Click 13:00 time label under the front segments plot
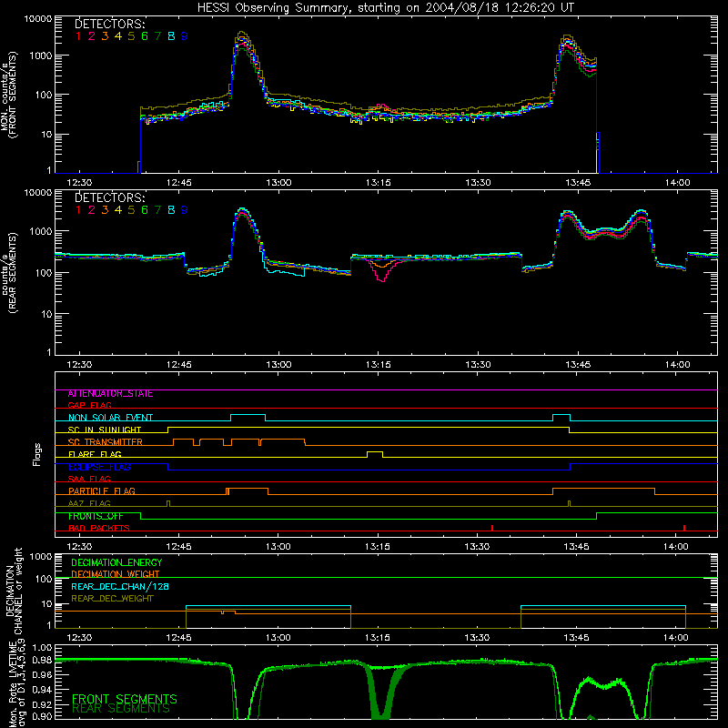Image resolution: width=728 pixels, height=728 pixels. coord(278,183)
